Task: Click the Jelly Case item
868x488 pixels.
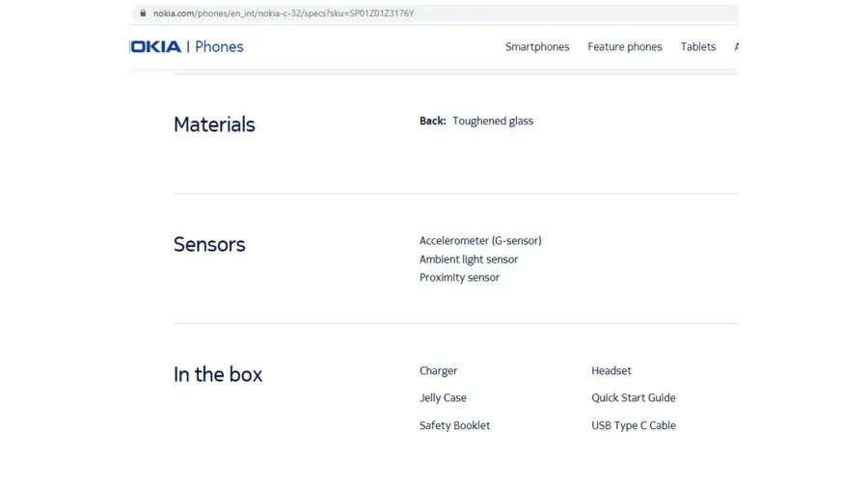Action: [x=443, y=397]
